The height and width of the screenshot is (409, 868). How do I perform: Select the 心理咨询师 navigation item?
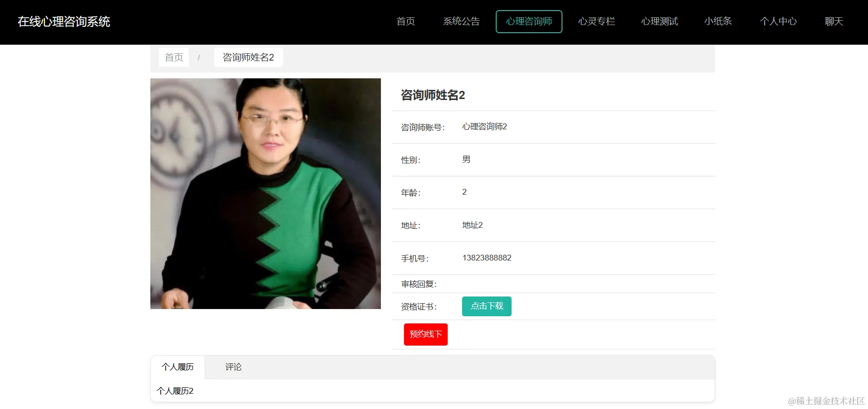[x=529, y=22]
